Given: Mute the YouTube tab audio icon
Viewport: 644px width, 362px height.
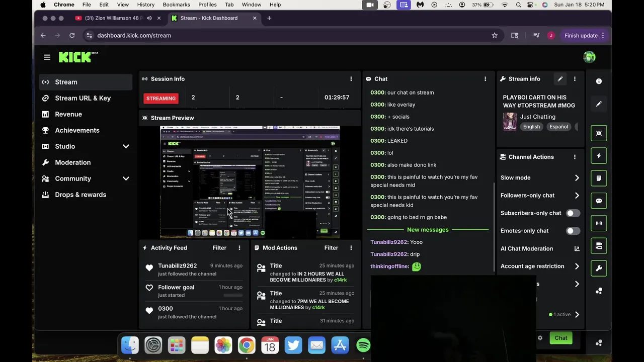Looking at the screenshot, I should point(149,18).
